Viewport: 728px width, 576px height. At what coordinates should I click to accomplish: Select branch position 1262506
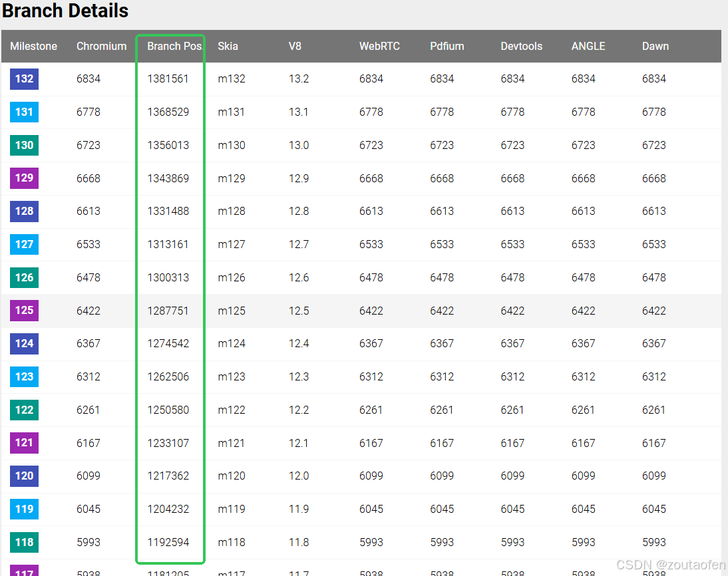168,376
